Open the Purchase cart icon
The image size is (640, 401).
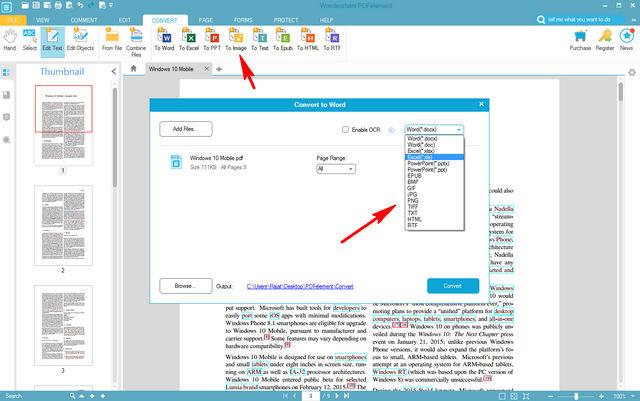(580, 40)
